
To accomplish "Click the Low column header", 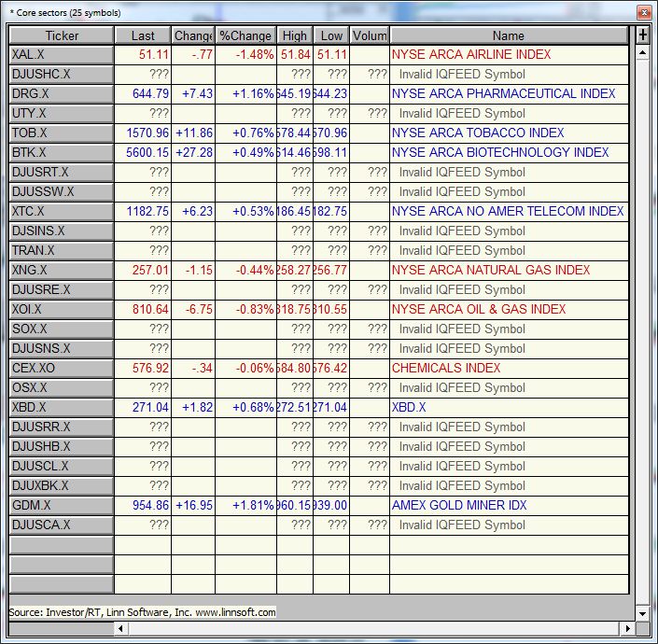I will (x=331, y=35).
